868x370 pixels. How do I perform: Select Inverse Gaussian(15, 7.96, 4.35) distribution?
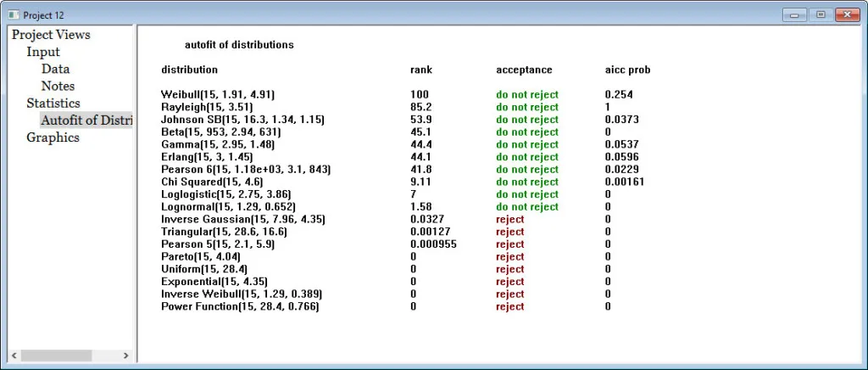point(243,219)
